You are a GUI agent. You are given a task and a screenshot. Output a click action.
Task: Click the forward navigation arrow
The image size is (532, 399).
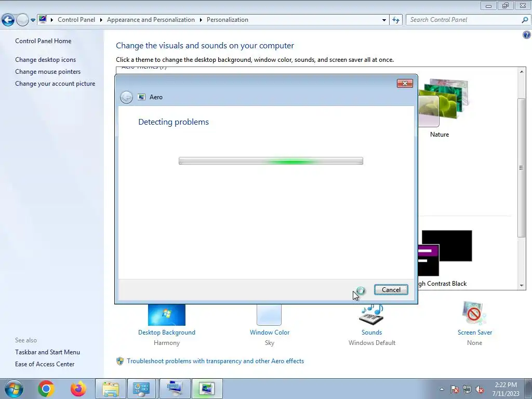coord(22,20)
